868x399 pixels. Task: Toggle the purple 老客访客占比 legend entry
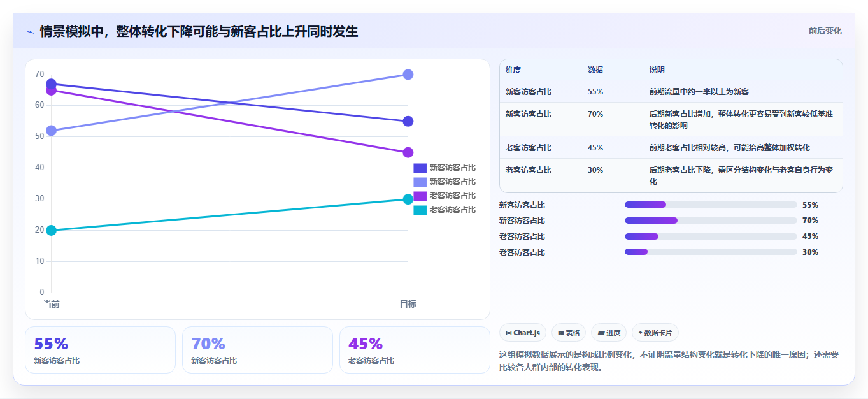pyautogui.click(x=445, y=196)
